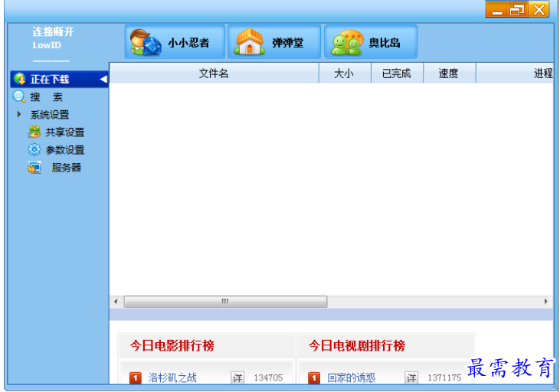Click the 共享设置 icon
The width and height of the screenshot is (560, 392).
[34, 132]
